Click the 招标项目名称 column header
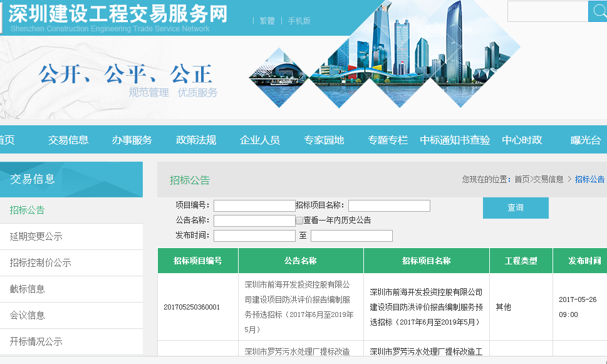The height and width of the screenshot is (364, 607). (x=426, y=261)
